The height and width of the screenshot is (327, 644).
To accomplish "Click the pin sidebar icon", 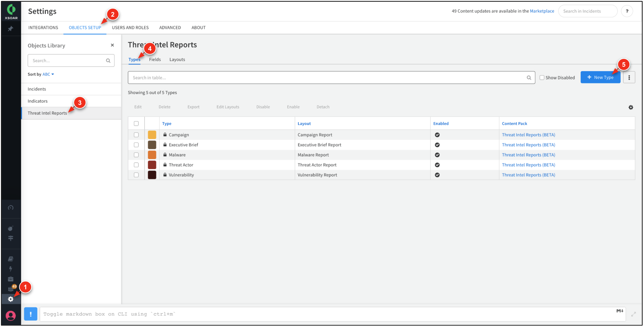I will coord(11,29).
